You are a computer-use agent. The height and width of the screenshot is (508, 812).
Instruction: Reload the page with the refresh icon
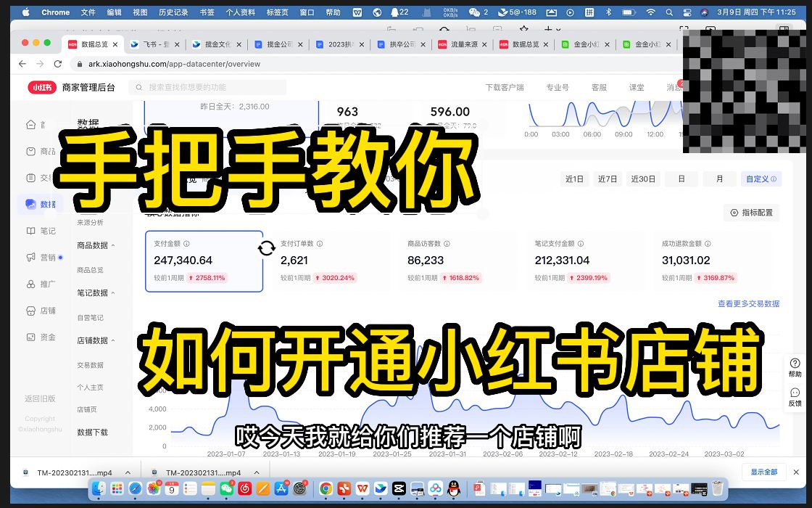58,64
